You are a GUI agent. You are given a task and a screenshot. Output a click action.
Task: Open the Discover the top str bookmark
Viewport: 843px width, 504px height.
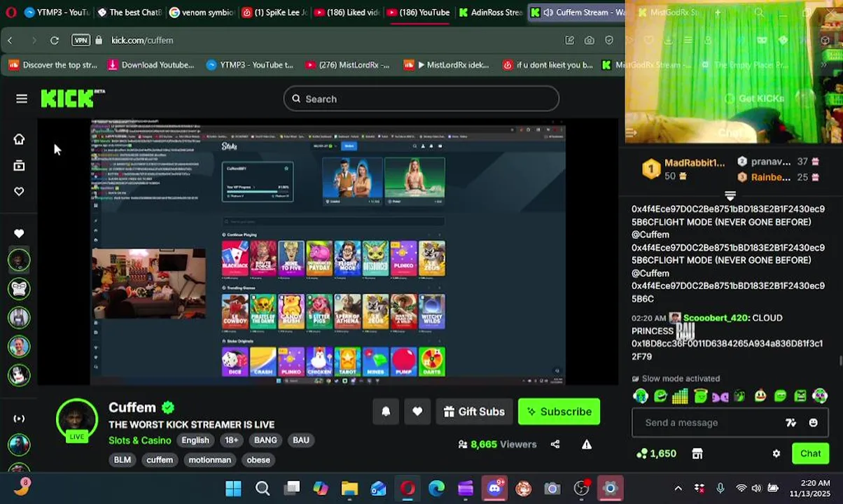coord(53,65)
